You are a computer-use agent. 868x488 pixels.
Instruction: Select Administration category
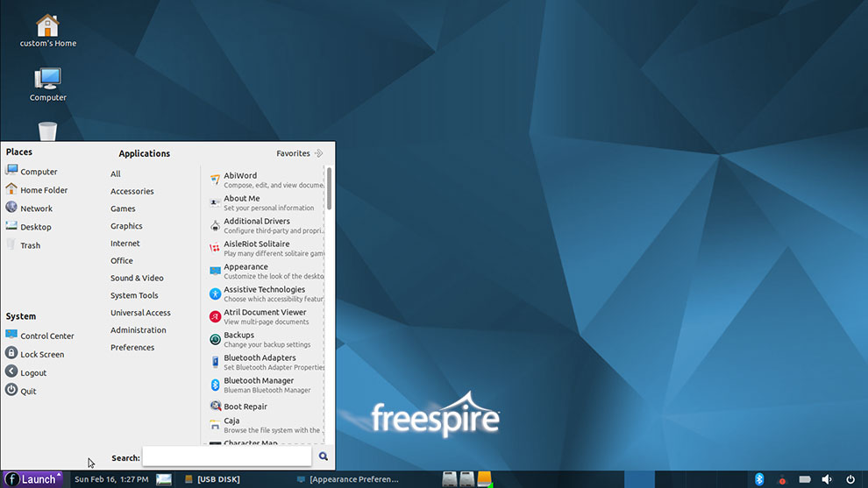(138, 329)
